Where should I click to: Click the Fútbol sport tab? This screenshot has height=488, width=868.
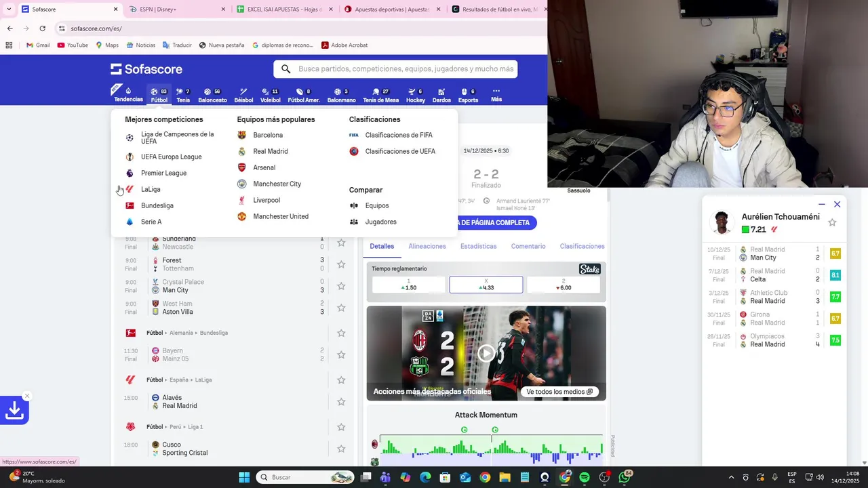(159, 95)
